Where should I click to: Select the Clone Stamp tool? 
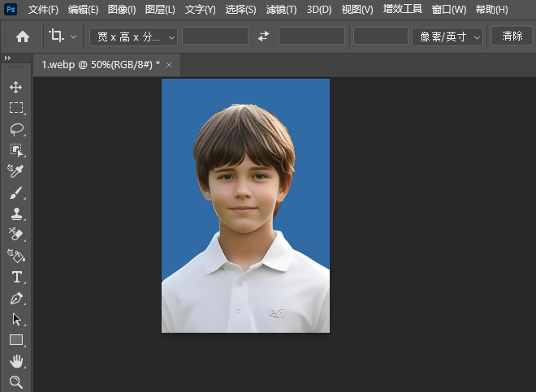(x=16, y=214)
